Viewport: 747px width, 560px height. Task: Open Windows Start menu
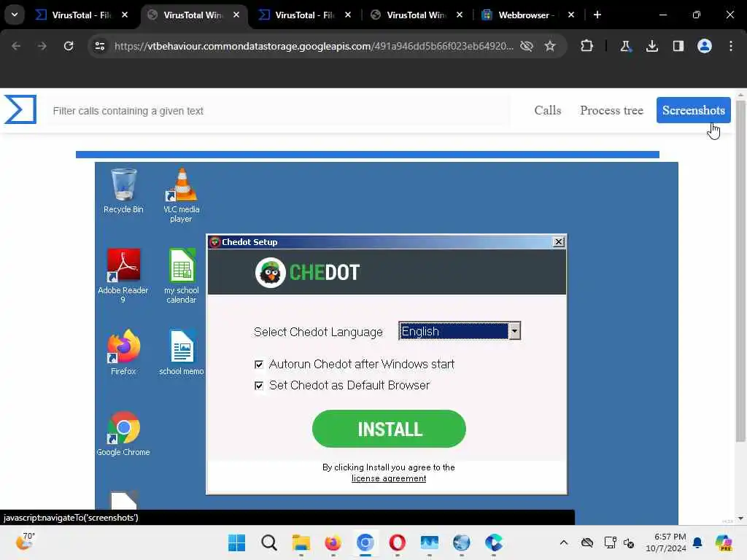[237, 542]
